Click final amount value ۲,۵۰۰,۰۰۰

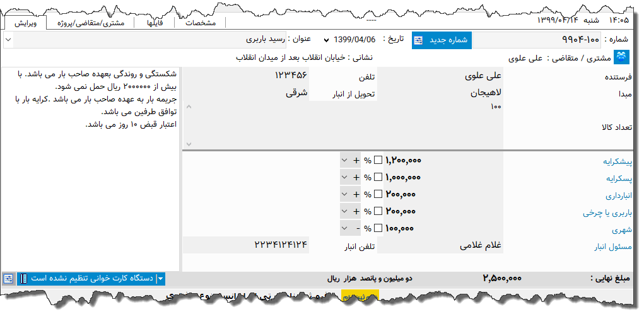pos(502,279)
